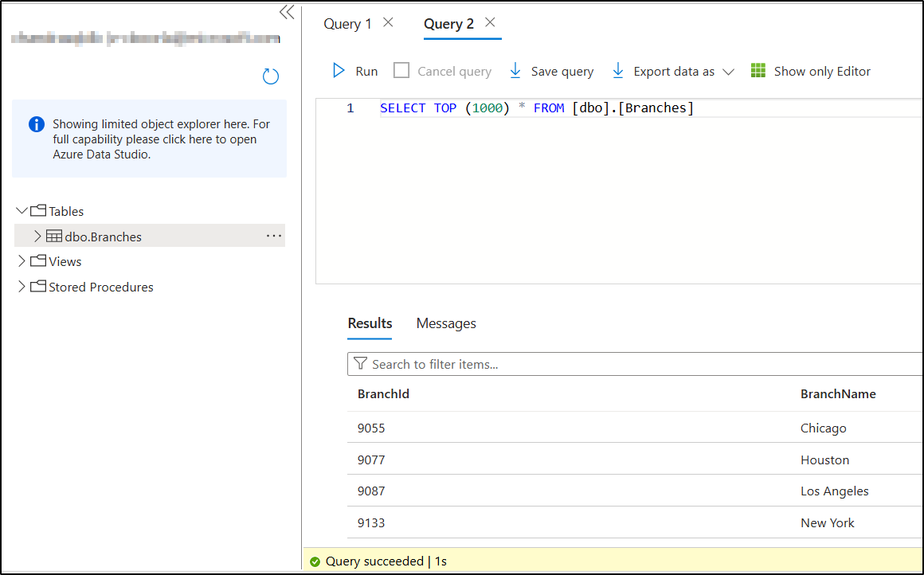Click the Export data as arrow icon

point(617,71)
